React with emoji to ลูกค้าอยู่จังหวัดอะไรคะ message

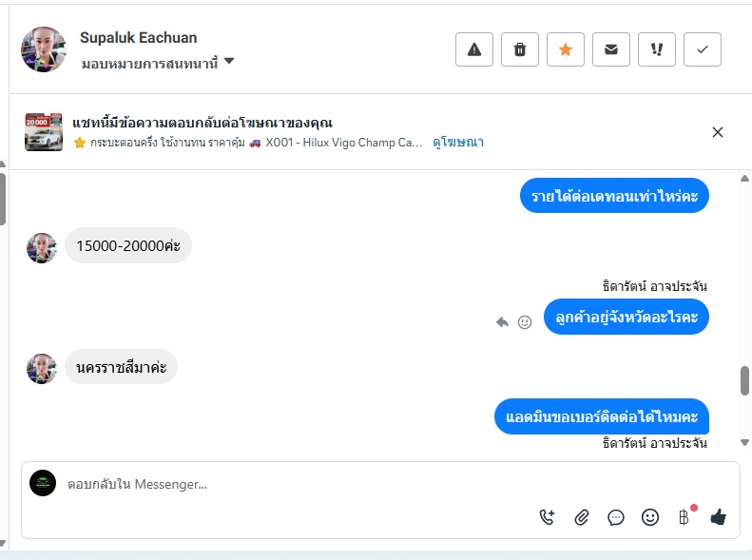tap(525, 322)
